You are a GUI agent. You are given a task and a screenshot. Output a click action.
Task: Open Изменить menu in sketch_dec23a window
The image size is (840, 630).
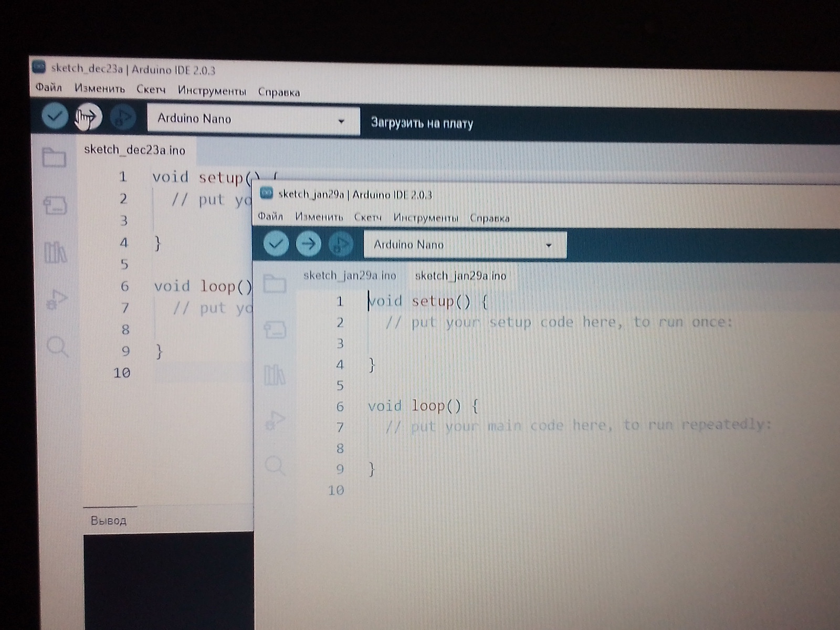point(100,88)
